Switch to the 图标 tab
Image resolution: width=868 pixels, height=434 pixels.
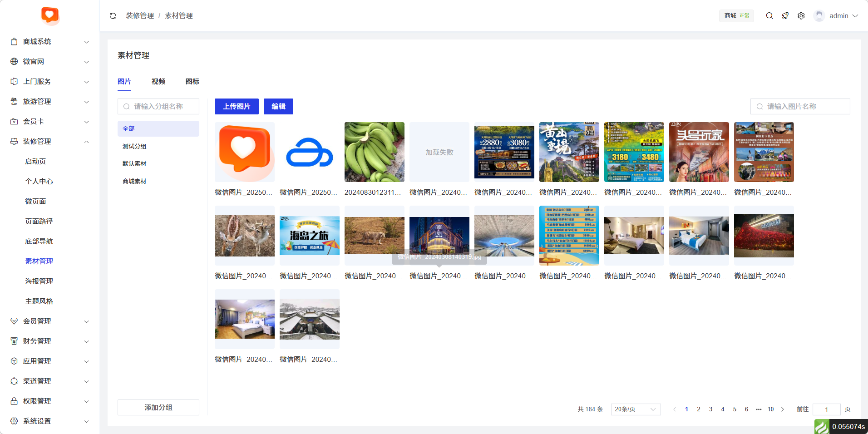coord(192,81)
